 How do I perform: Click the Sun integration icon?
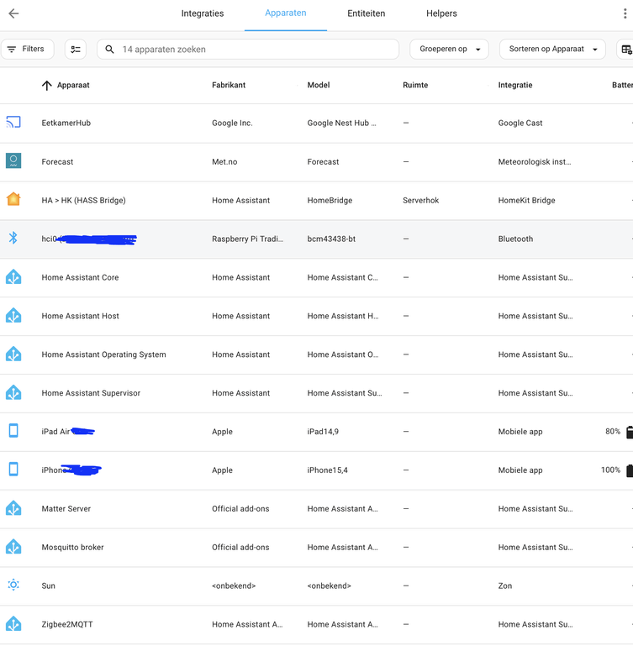pyautogui.click(x=13, y=585)
